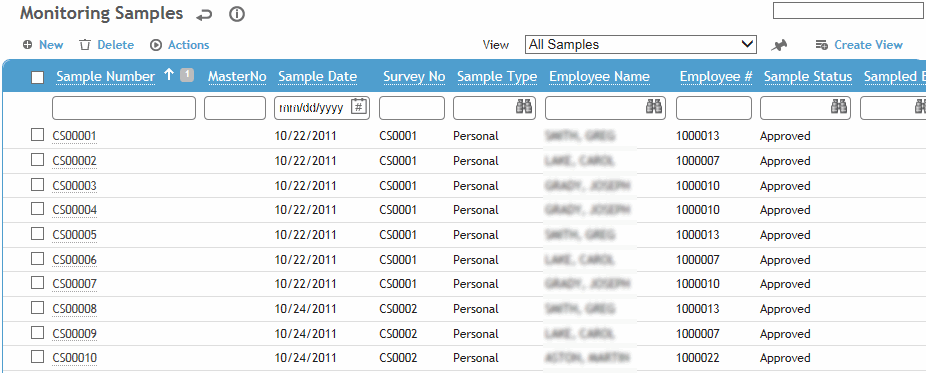Click the binoculars lookup in the Employee Name filter
The width and height of the screenshot is (926, 373).
point(654,107)
